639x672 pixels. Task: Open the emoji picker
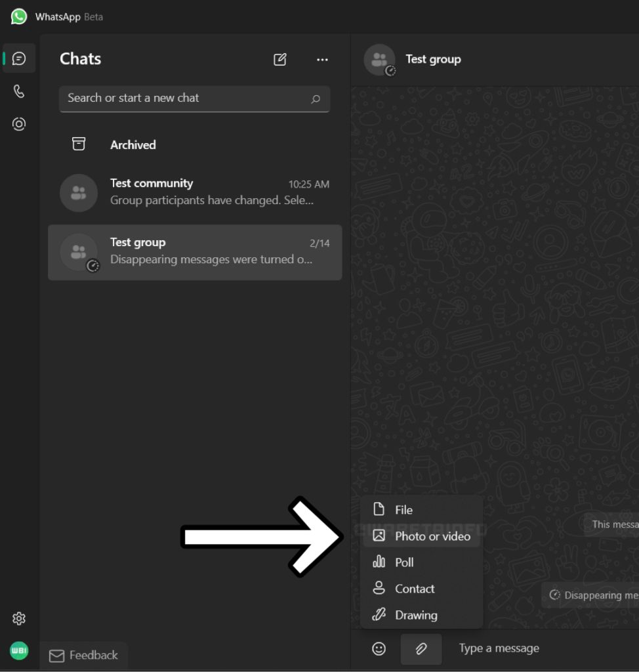379,648
